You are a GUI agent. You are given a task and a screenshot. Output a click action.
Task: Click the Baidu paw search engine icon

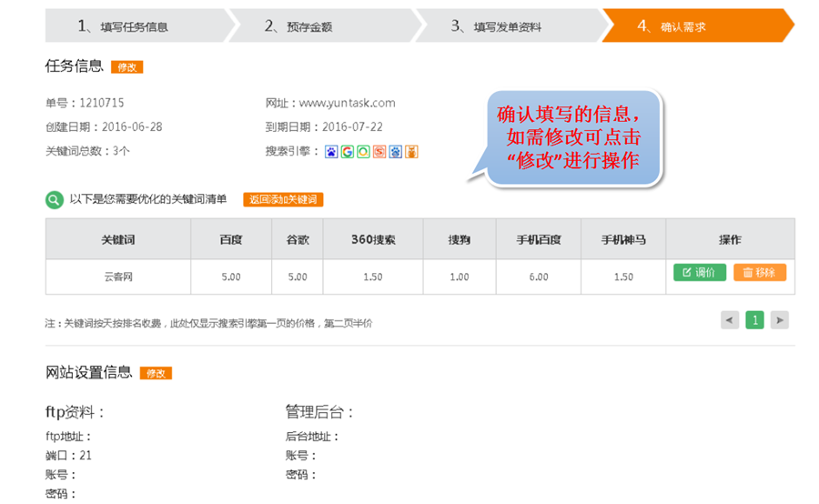(331, 152)
